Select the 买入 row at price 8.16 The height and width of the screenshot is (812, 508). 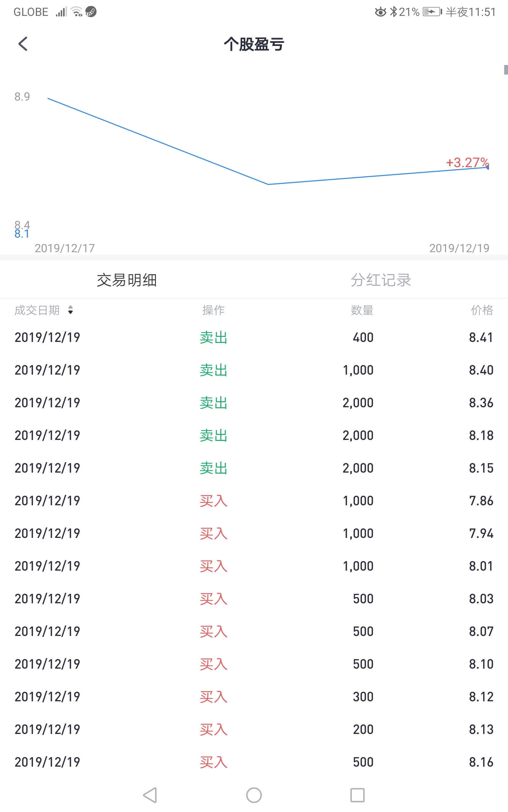coord(254,762)
